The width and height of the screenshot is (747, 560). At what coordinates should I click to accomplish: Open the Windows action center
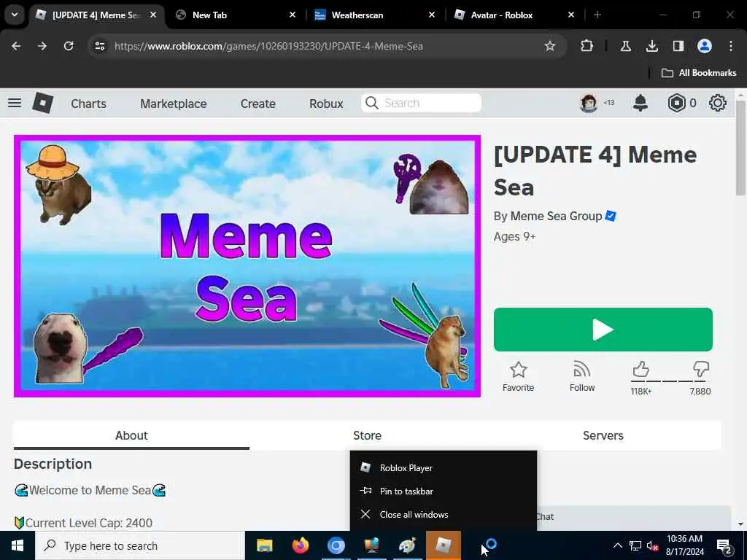tap(724, 546)
